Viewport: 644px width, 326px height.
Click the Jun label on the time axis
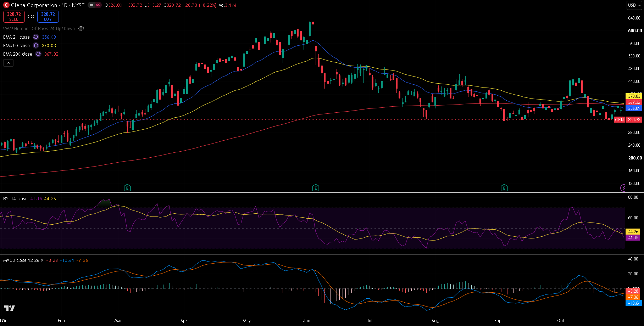point(307,321)
